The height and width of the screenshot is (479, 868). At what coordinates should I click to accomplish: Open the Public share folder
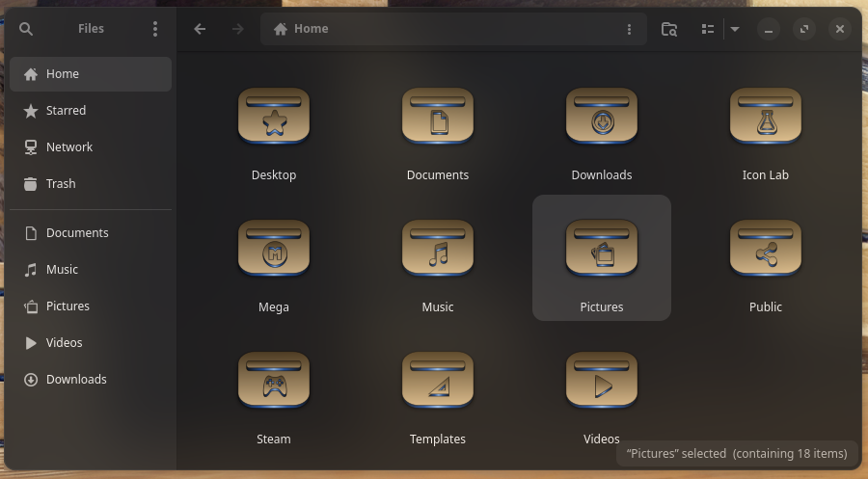[765, 250]
